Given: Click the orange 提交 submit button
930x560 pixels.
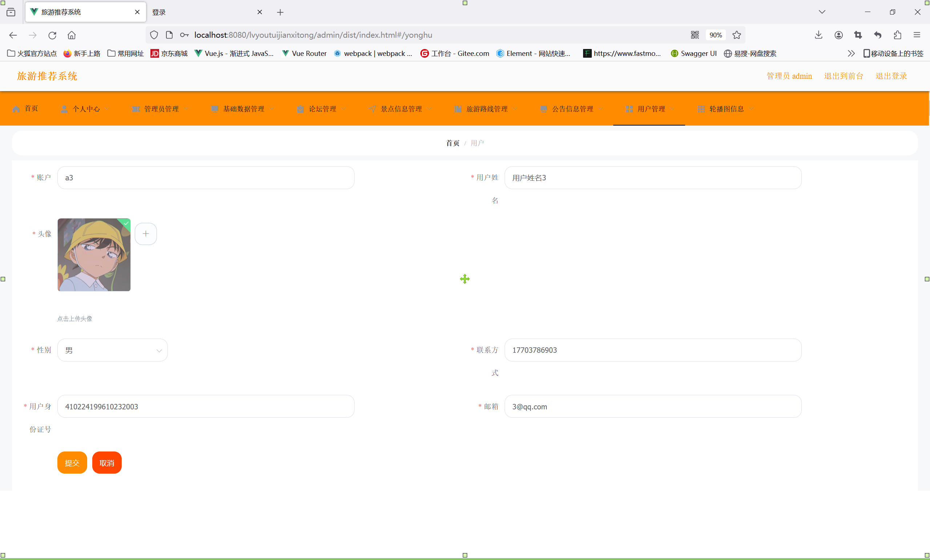Looking at the screenshot, I should pyautogui.click(x=72, y=463).
